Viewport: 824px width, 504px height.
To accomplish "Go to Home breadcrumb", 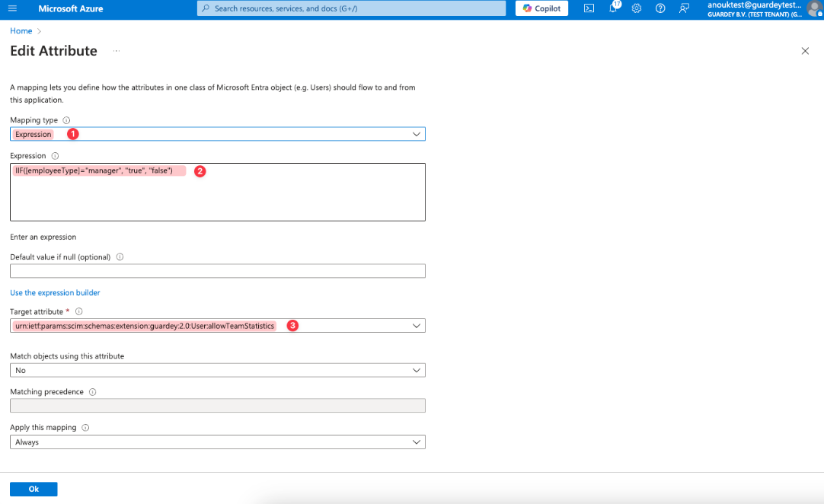I will pos(21,30).
